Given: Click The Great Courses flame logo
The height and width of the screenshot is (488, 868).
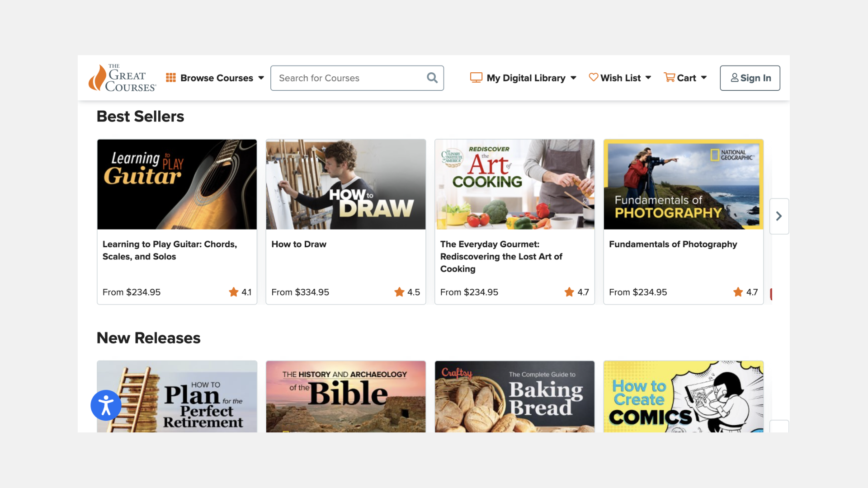Looking at the screenshot, I should pyautogui.click(x=97, y=78).
